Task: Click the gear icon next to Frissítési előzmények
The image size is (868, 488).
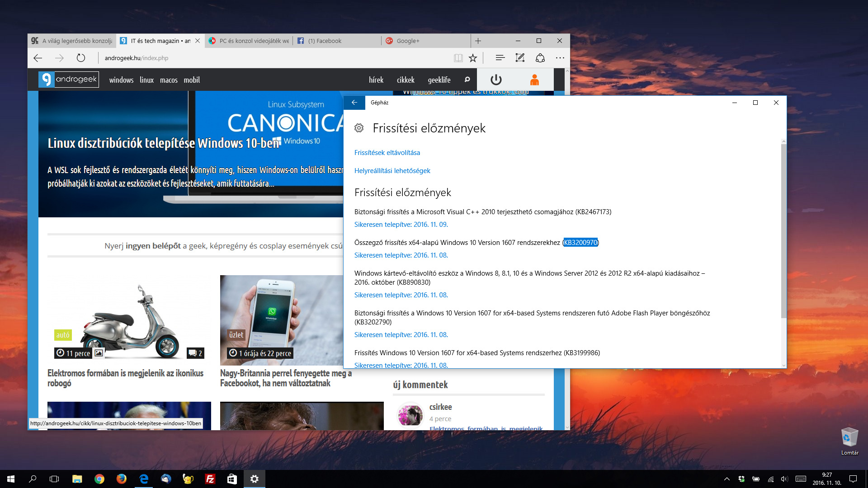Action: 359,128
